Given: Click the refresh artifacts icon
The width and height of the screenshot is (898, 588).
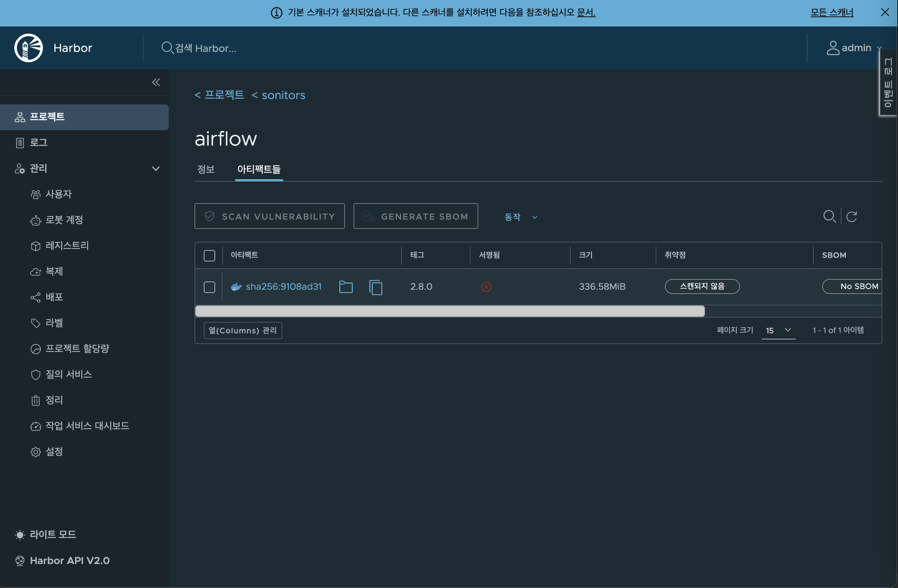Looking at the screenshot, I should (x=852, y=217).
